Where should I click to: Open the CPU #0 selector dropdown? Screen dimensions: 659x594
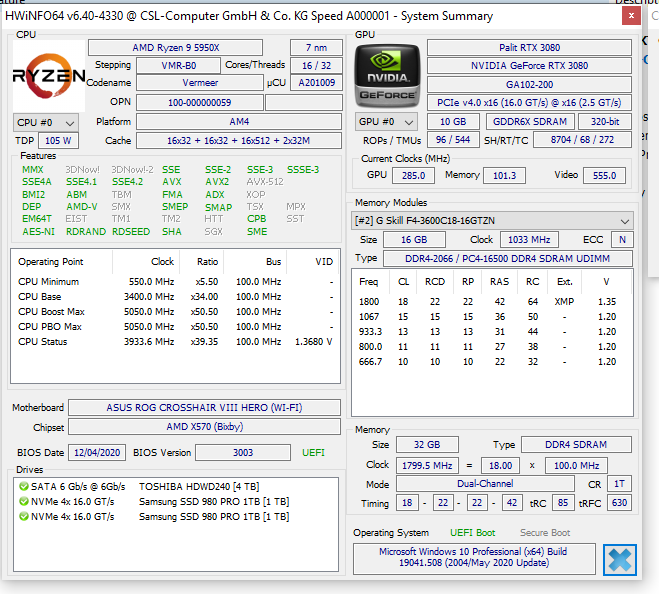click(45, 122)
